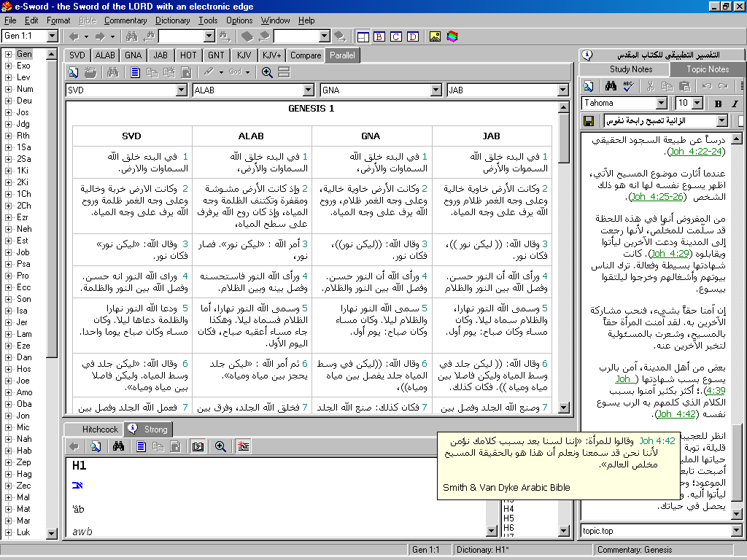Click the back navigation arrow in top toolbar
The width and height of the screenshot is (747, 560).
point(74,36)
